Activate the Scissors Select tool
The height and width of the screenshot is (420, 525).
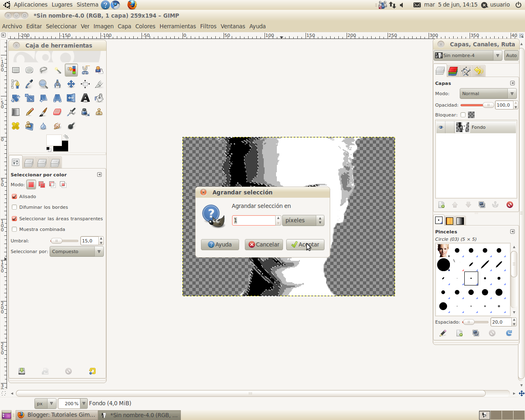85,70
